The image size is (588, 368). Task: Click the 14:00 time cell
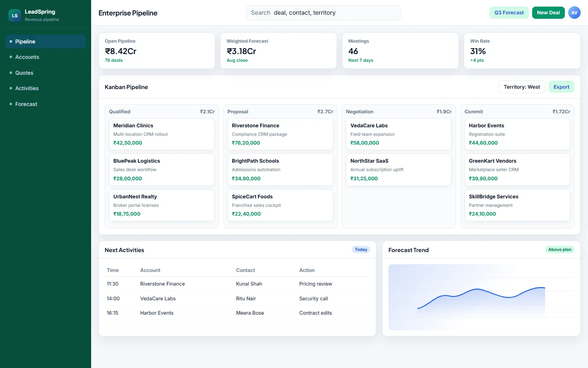pyautogui.click(x=113, y=298)
